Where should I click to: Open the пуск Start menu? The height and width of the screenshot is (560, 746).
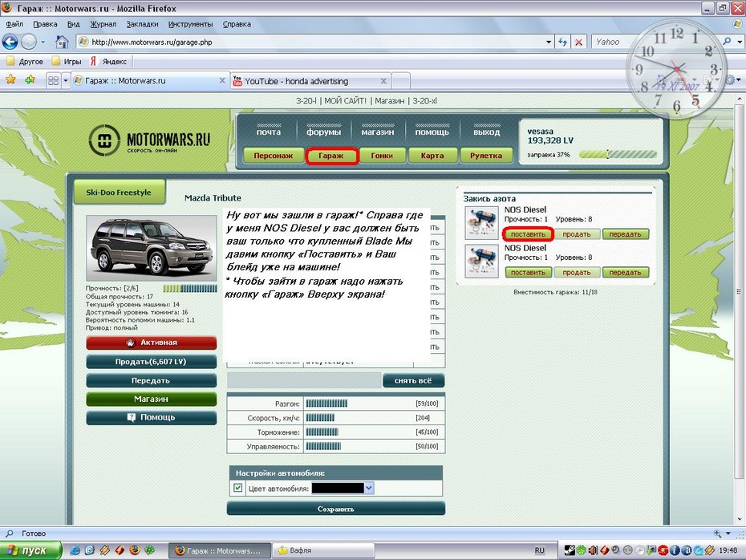pyautogui.click(x=30, y=550)
